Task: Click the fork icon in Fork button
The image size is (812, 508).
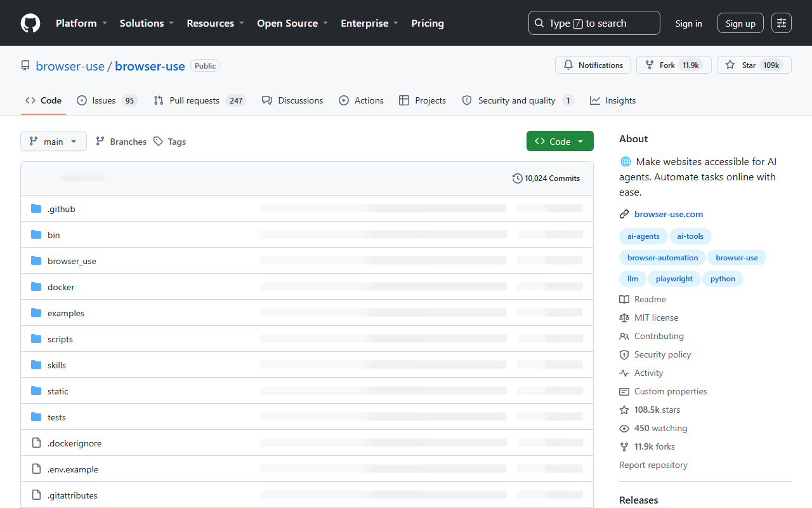Action: pos(650,65)
